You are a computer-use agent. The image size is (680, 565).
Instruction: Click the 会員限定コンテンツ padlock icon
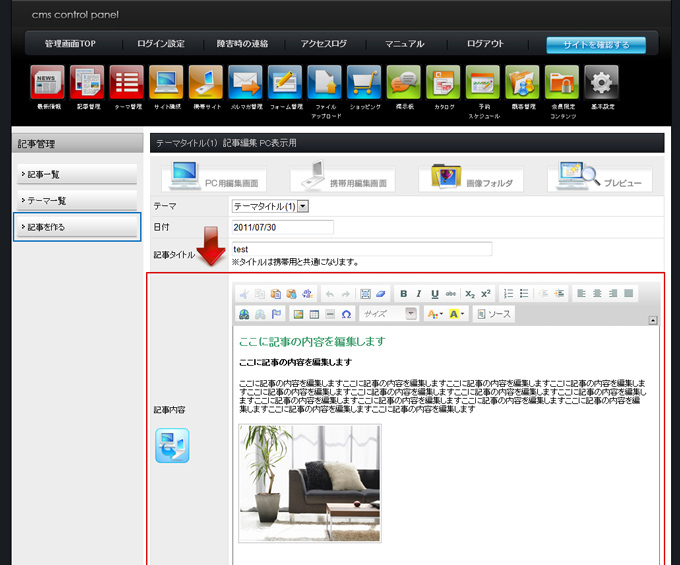tap(561, 82)
